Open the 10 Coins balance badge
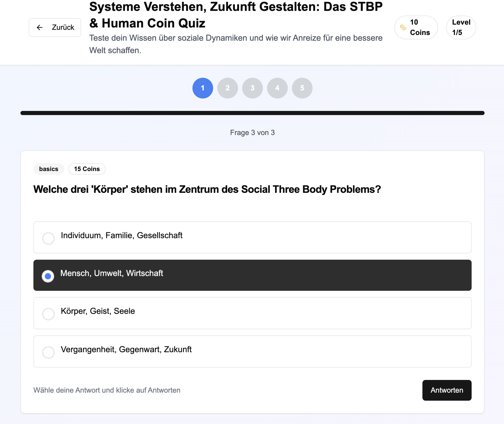This screenshot has width=504, height=424. pos(416,27)
